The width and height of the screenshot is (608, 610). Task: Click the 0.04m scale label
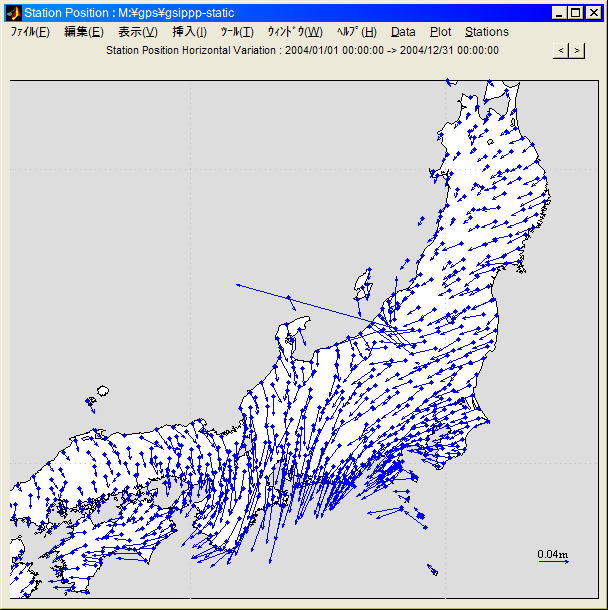point(552,554)
